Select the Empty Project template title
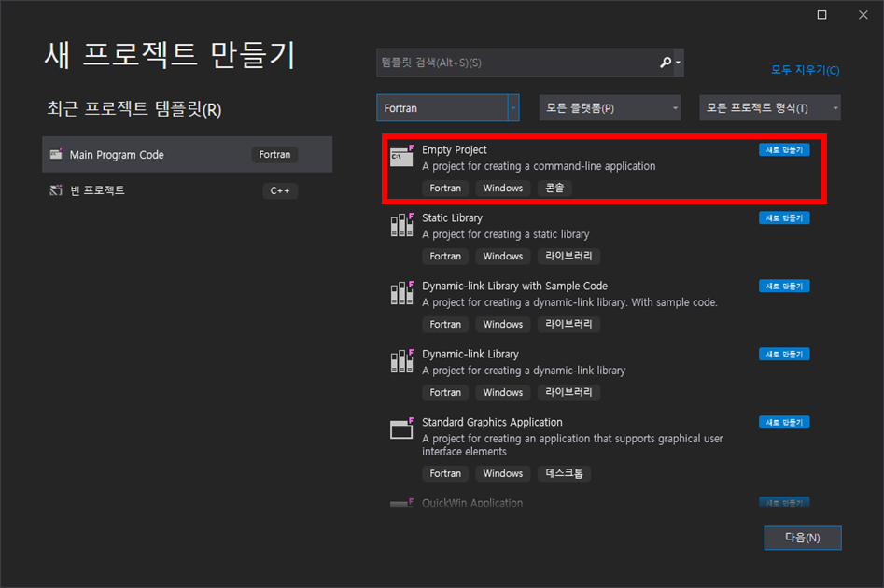 (x=454, y=150)
